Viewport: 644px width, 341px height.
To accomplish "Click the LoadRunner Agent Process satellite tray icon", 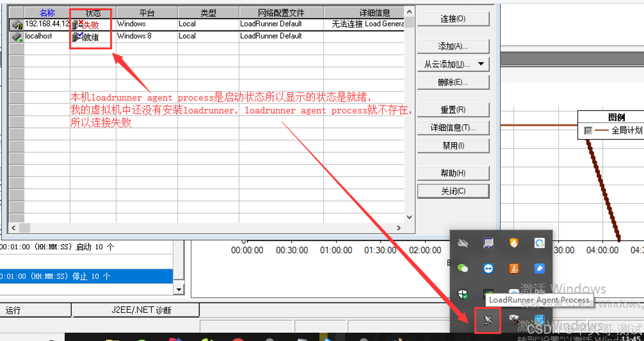I will [x=488, y=319].
